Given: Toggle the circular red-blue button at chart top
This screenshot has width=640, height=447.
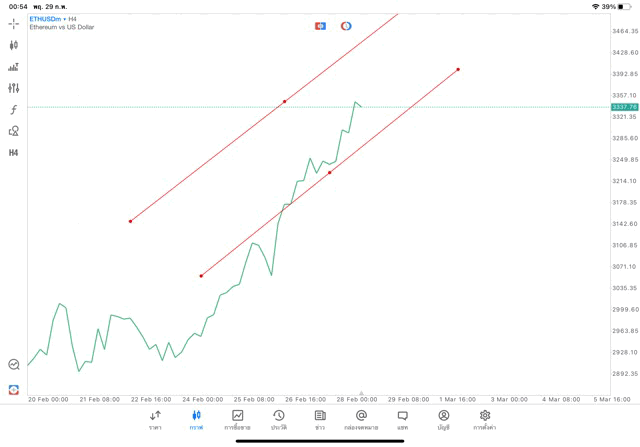Looking at the screenshot, I should point(346,26).
